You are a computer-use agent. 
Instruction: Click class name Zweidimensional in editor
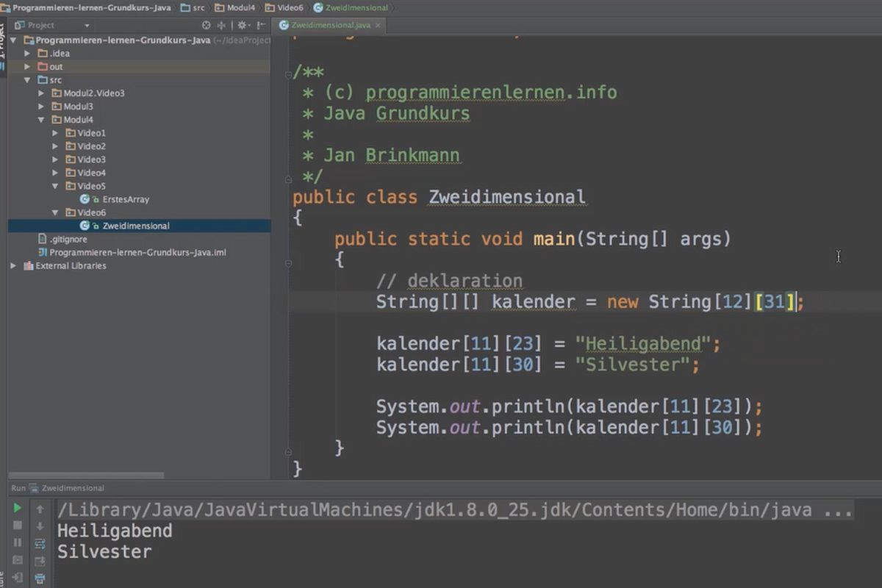507,197
